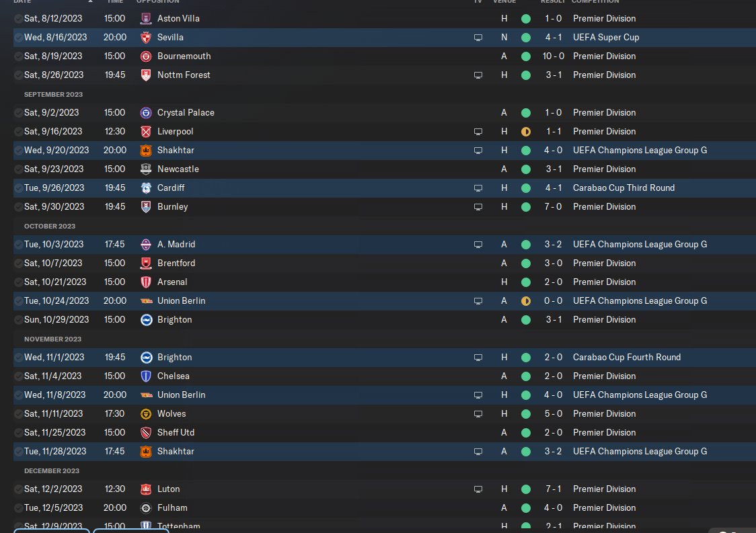The image size is (756, 533).
Task: Click the green win dot for Chelsea
Action: click(x=526, y=376)
